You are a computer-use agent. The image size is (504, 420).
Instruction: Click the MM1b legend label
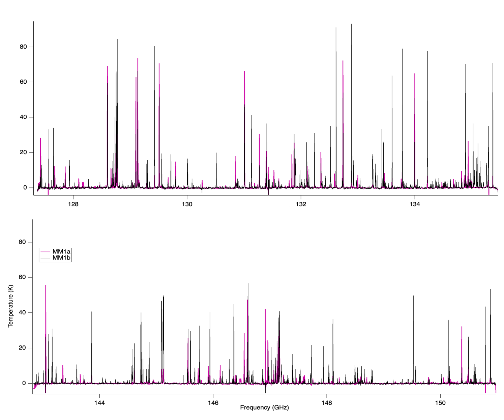coord(61,258)
